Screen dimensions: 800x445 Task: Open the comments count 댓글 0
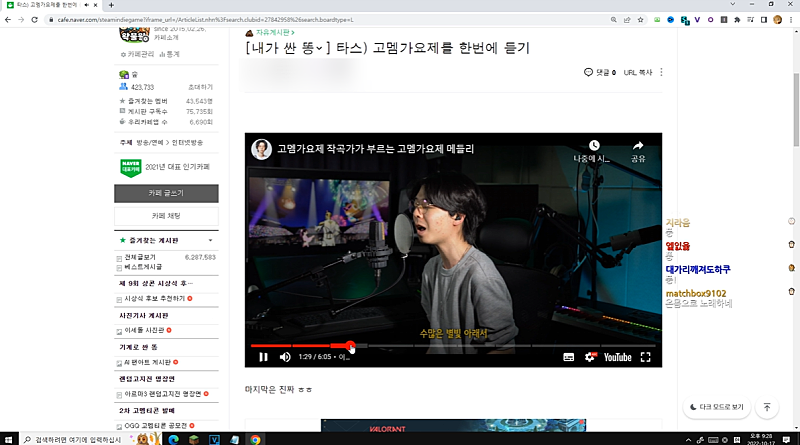tap(600, 72)
